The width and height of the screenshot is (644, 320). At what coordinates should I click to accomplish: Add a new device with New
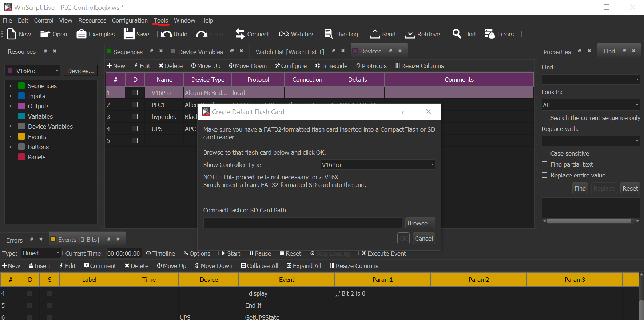click(x=116, y=66)
